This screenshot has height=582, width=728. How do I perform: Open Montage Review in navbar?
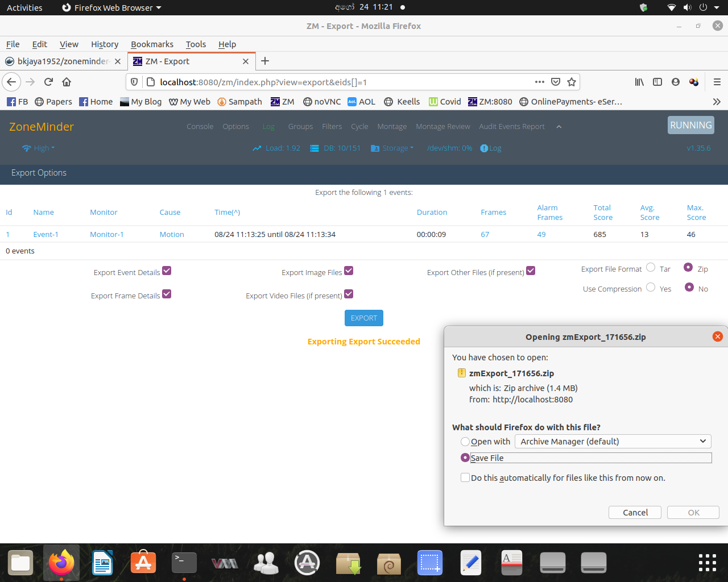442,127
